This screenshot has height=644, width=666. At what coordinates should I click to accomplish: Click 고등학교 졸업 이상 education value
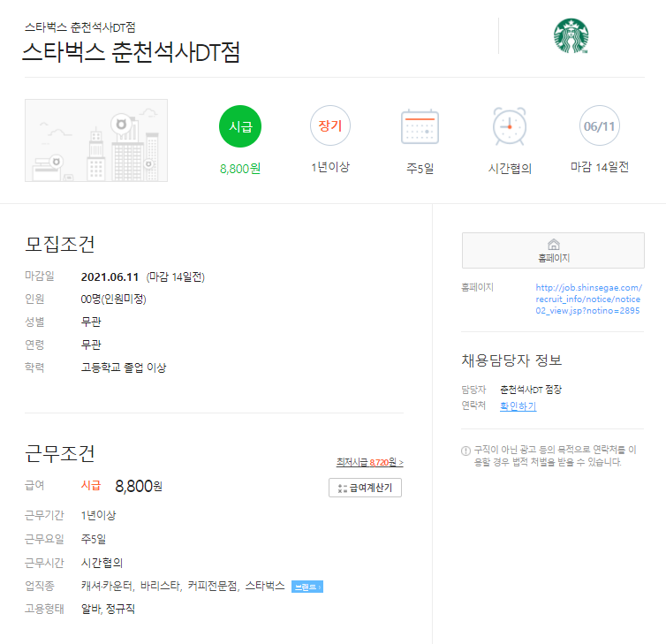coord(124,367)
